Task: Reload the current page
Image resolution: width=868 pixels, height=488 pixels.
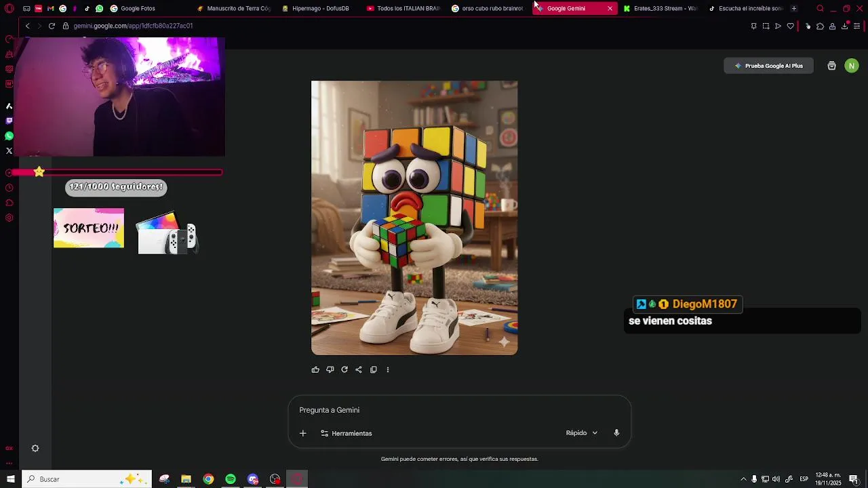Action: (x=52, y=26)
